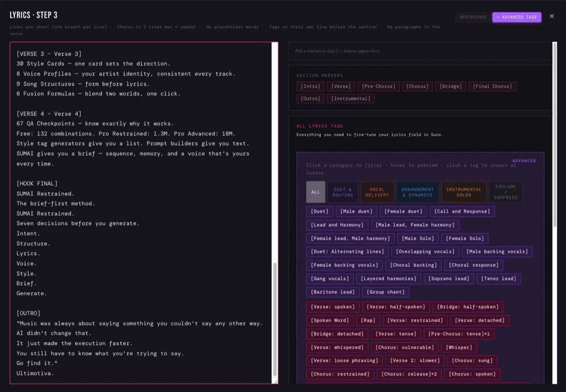566x392 pixels.
Task: Insert the [Chorus: vulnerable] tag
Action: (x=405, y=347)
